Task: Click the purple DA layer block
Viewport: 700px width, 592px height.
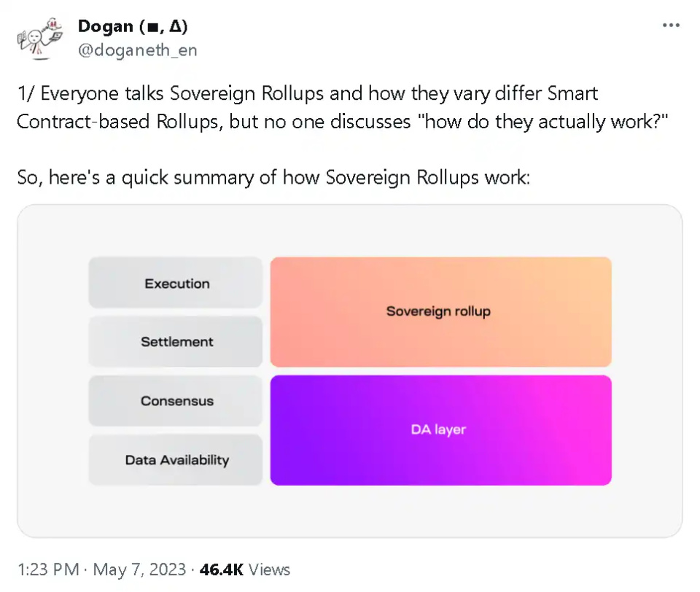Action: click(x=440, y=430)
